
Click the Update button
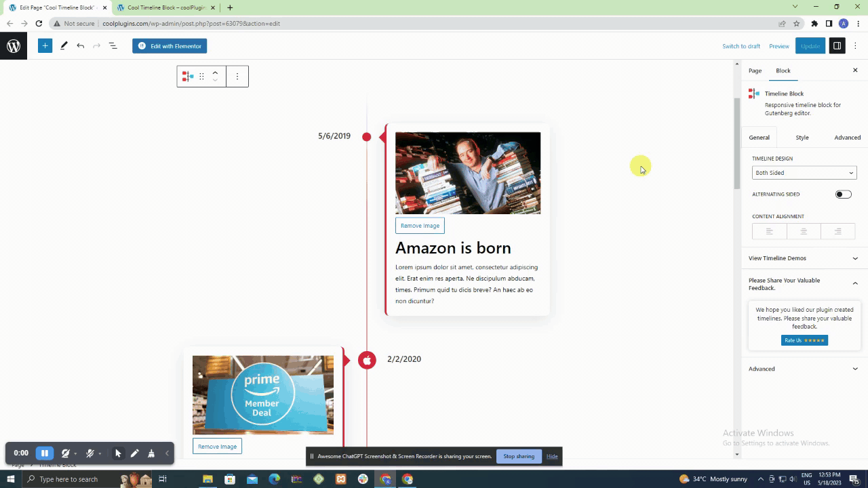[x=810, y=46]
